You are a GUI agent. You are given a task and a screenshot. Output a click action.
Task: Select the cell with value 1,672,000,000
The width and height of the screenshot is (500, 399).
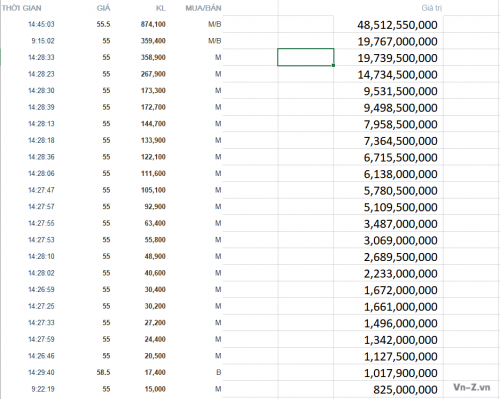pyautogui.click(x=389, y=290)
